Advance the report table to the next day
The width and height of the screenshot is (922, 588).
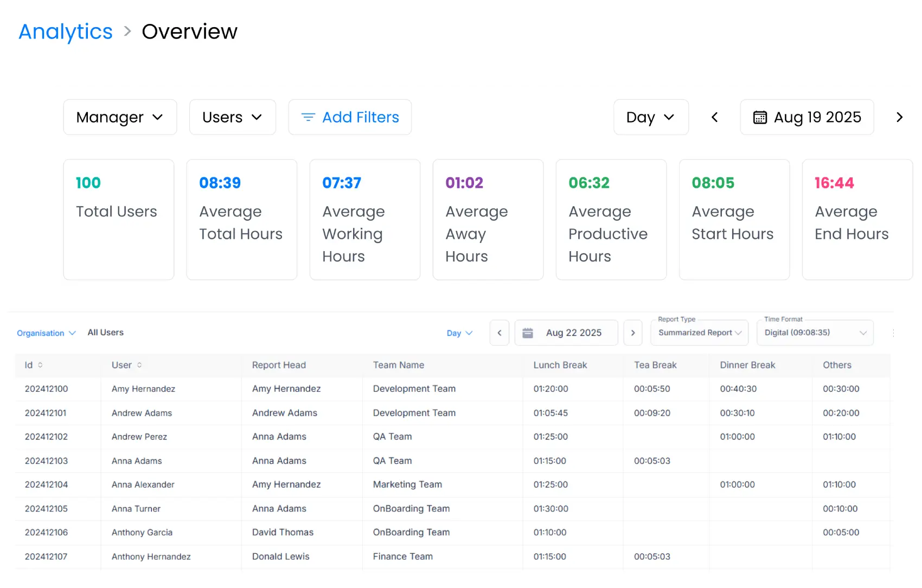pyautogui.click(x=632, y=333)
